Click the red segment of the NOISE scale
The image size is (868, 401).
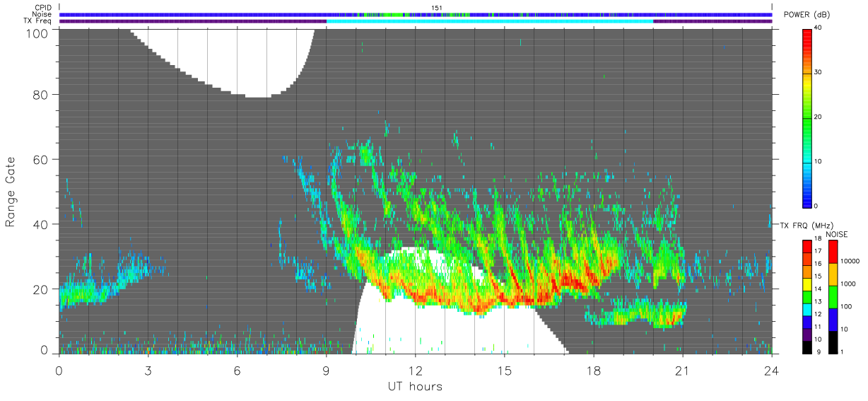tap(833, 252)
